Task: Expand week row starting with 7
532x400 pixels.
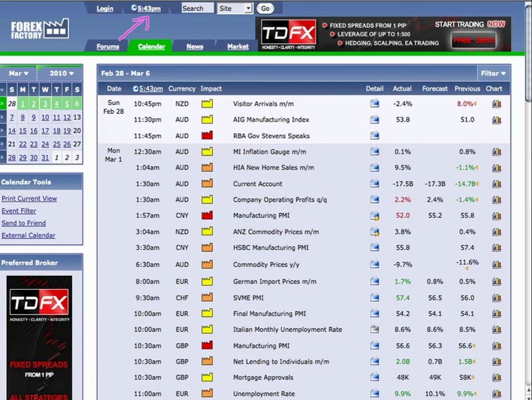Action: (2, 117)
